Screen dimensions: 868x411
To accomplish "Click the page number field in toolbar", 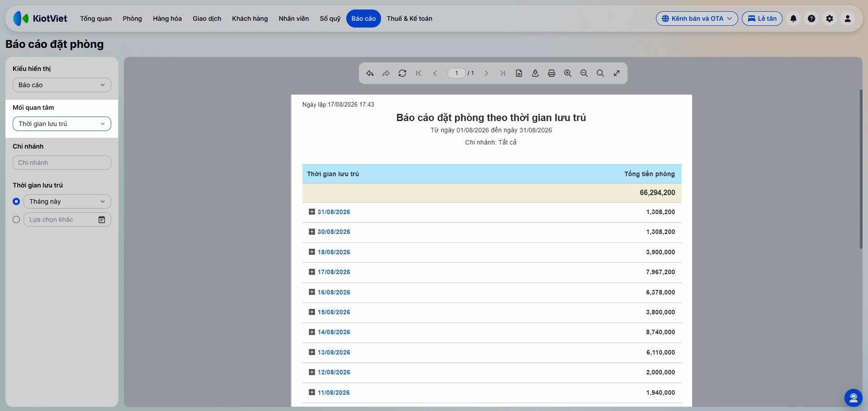I will point(457,73).
